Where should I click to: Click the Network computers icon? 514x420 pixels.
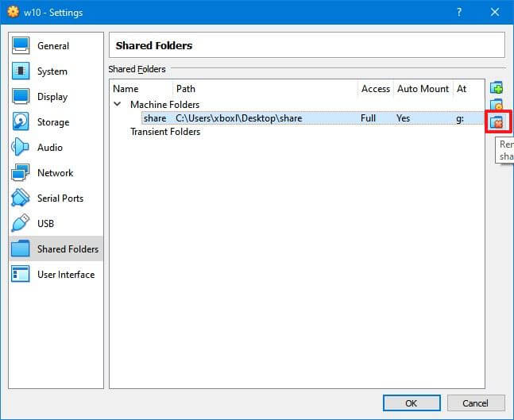21,172
